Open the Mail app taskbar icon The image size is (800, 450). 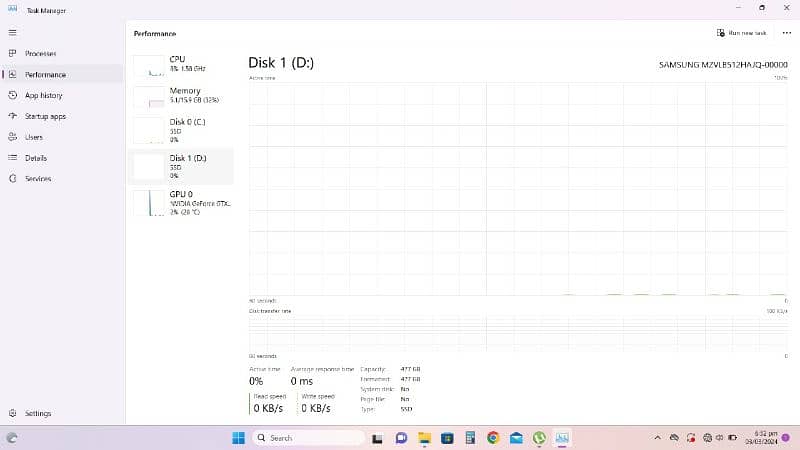click(x=516, y=438)
